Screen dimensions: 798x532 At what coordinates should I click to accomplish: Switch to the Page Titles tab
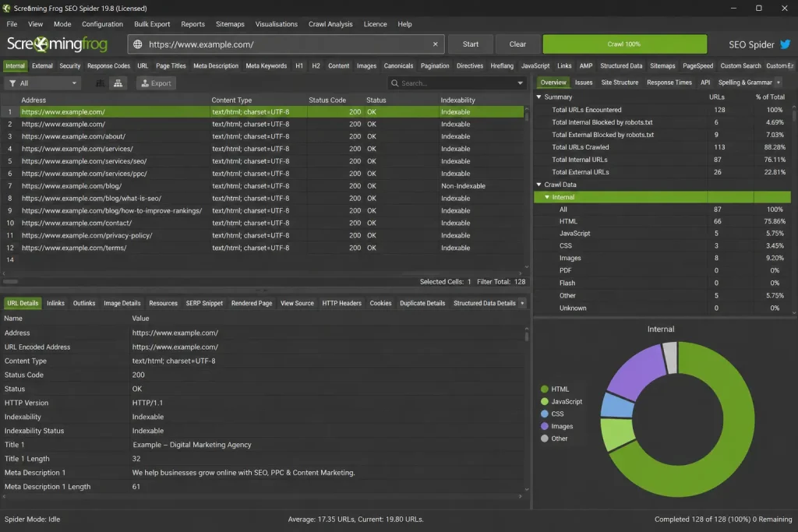tap(171, 65)
